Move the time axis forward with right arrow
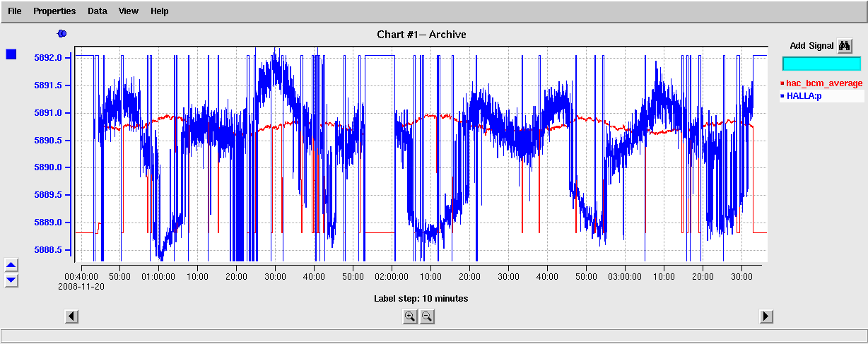This screenshot has width=868, height=344. point(767,316)
